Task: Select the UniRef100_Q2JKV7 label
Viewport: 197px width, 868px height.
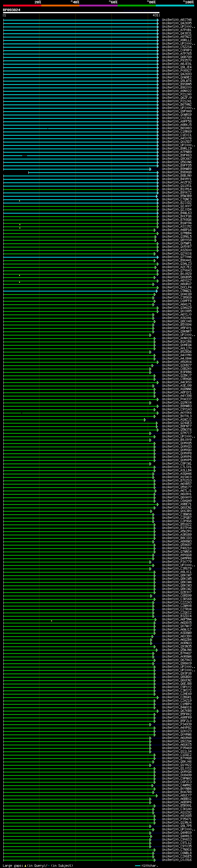Action: pyautogui.click(x=177, y=206)
